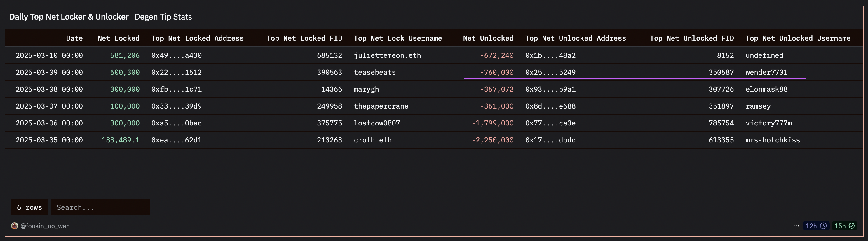Click locked FID 14366
The width and height of the screenshot is (868, 241).
(x=331, y=89)
